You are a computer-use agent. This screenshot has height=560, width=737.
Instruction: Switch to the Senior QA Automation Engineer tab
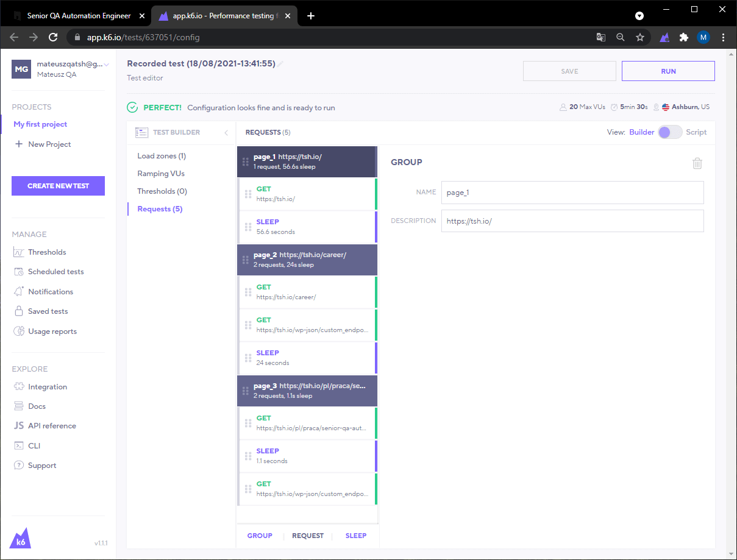(78, 16)
